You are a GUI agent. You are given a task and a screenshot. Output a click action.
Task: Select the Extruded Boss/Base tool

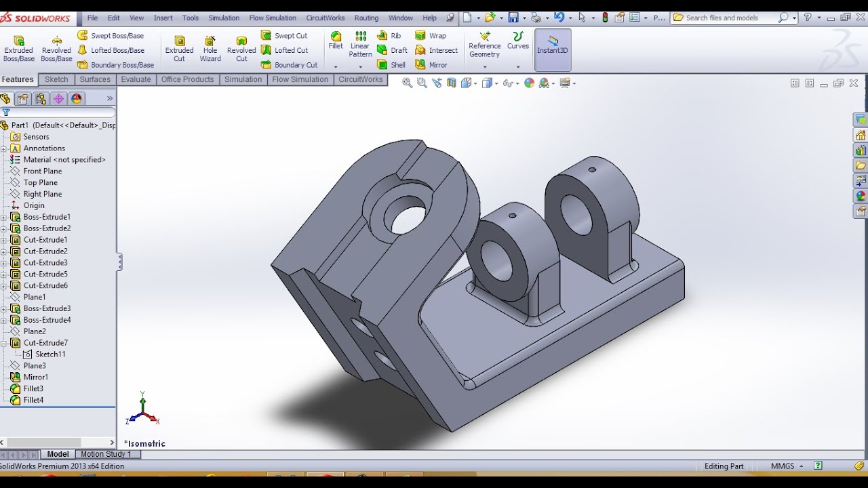tap(19, 49)
